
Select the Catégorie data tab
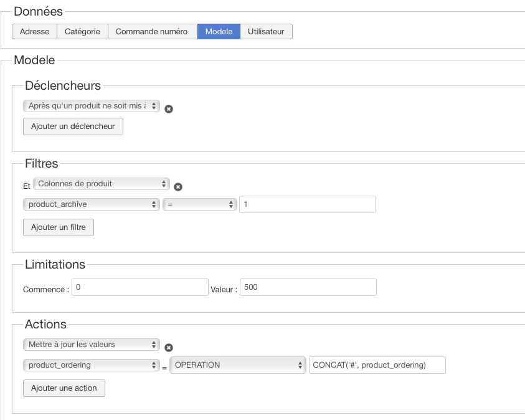point(82,31)
